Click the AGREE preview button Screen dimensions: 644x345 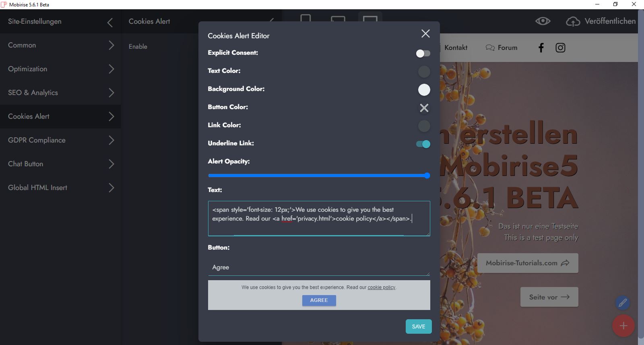click(319, 300)
